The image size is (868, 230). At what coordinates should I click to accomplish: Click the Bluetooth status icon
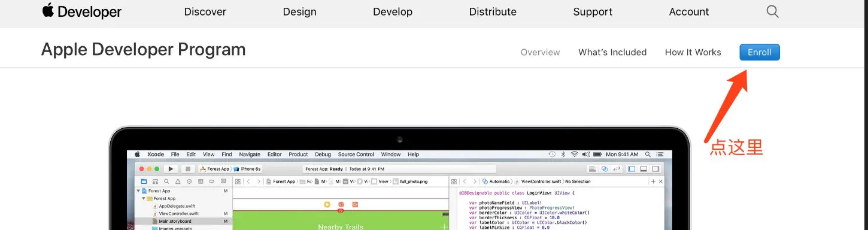pos(563,154)
